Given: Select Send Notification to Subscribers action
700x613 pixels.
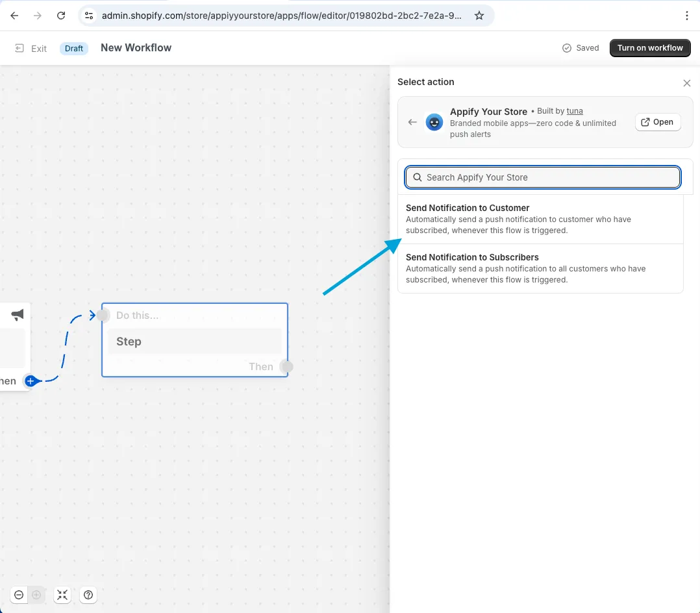Looking at the screenshot, I should 540,268.
